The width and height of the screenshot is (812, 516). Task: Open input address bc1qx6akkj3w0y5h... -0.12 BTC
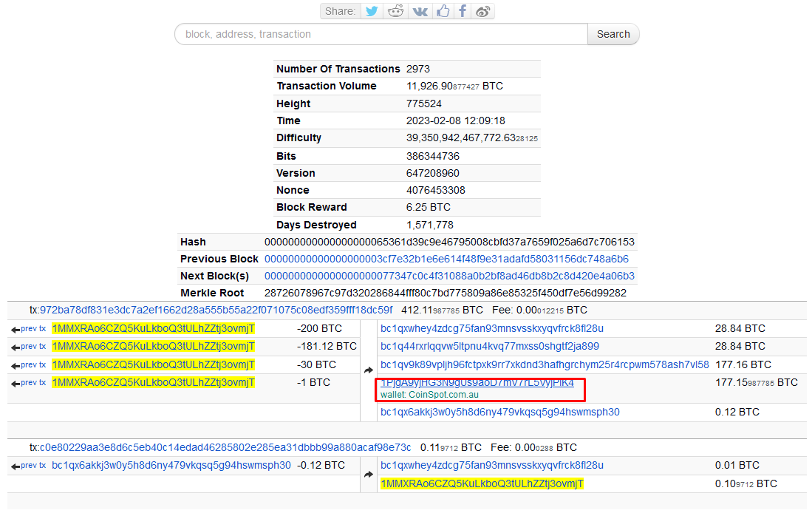click(x=171, y=466)
